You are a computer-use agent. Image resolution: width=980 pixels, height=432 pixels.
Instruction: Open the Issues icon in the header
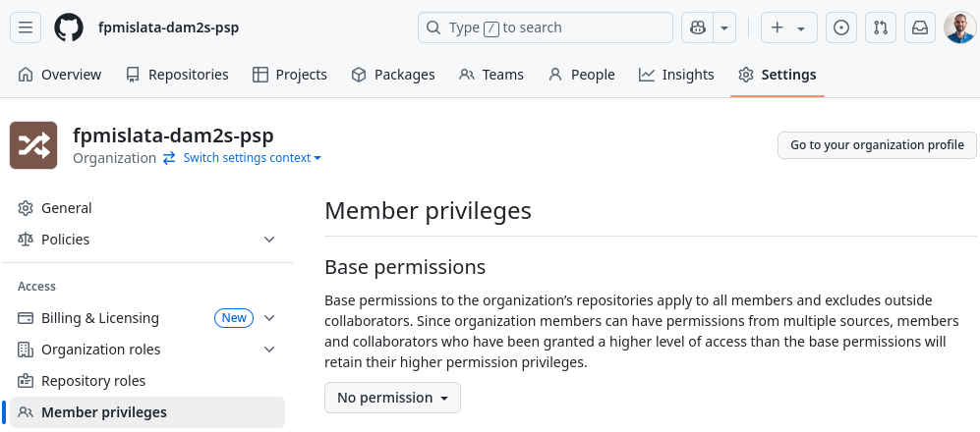click(x=841, y=27)
